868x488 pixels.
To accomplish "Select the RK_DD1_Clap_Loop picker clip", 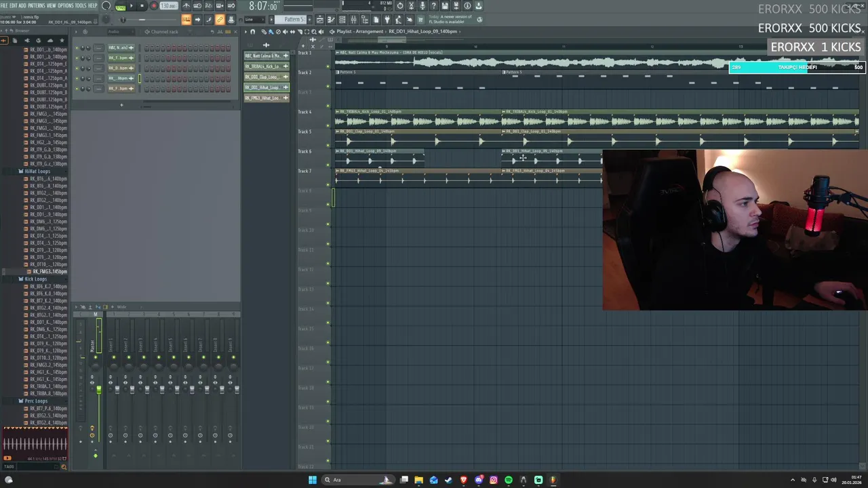I will point(267,77).
